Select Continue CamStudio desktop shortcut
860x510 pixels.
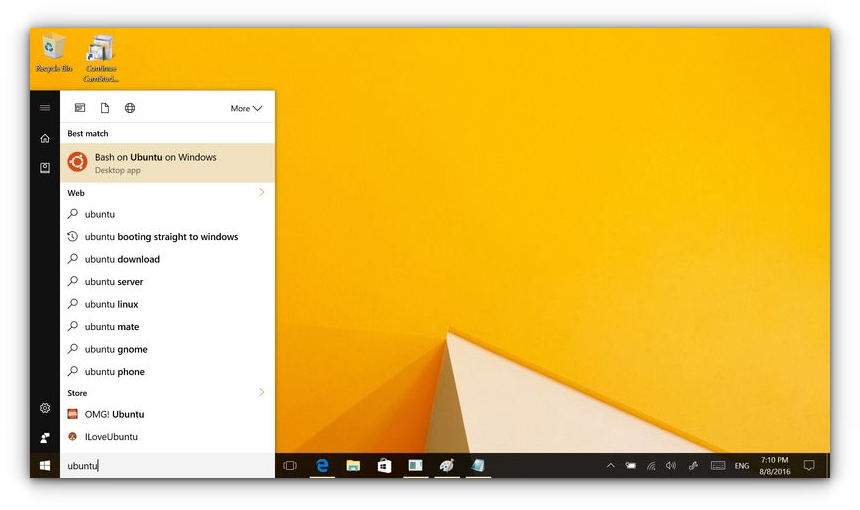(101, 58)
